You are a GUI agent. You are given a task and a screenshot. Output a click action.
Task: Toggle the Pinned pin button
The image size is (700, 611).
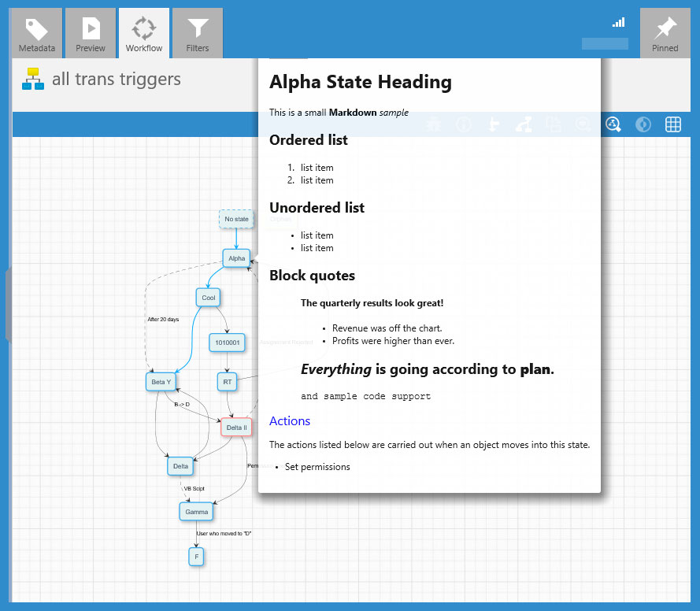tap(665, 33)
